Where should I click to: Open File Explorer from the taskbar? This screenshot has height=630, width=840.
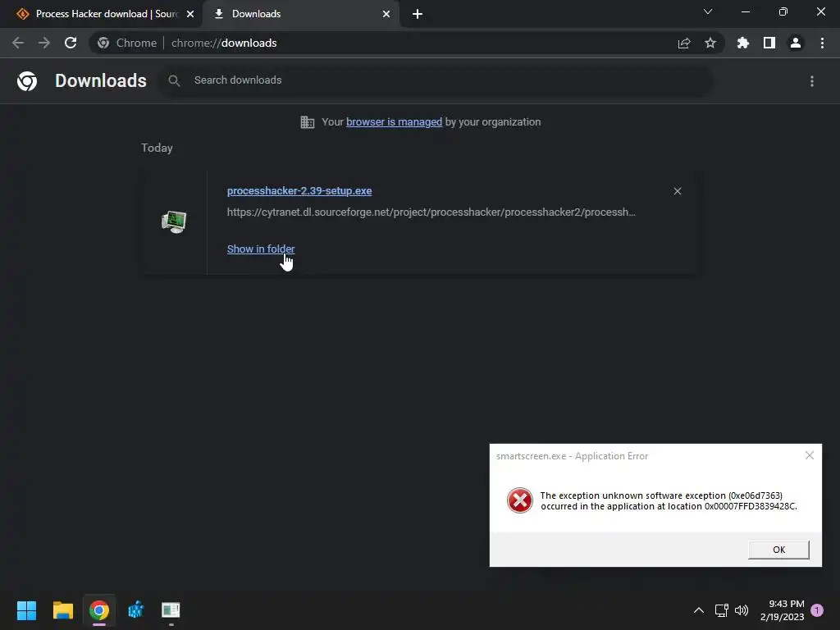tap(62, 610)
